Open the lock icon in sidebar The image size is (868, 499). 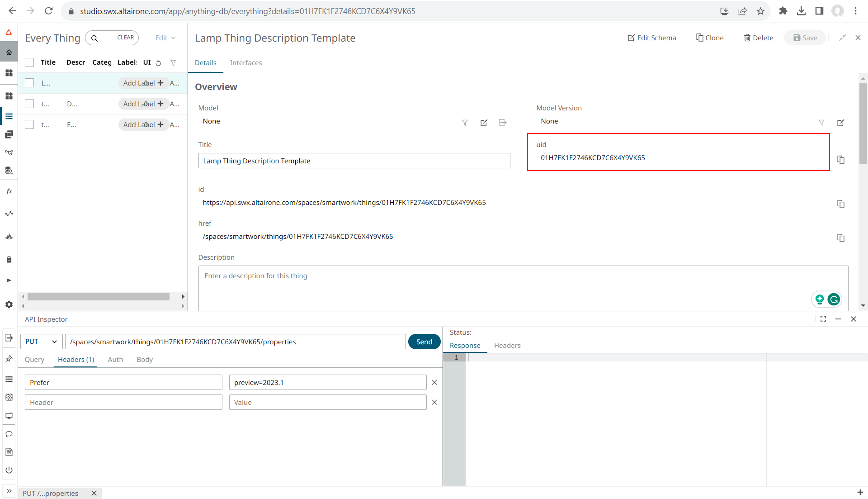pyautogui.click(x=9, y=259)
